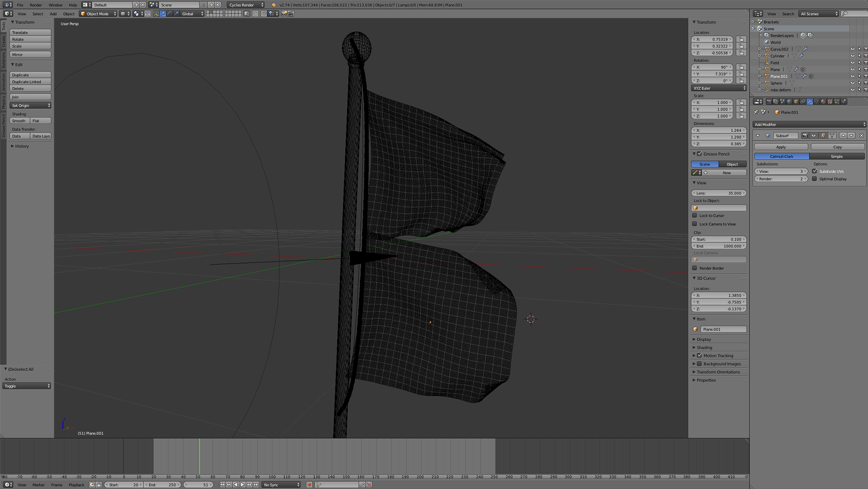
Task: Hide Cylinder object in outliner
Action: (853, 56)
